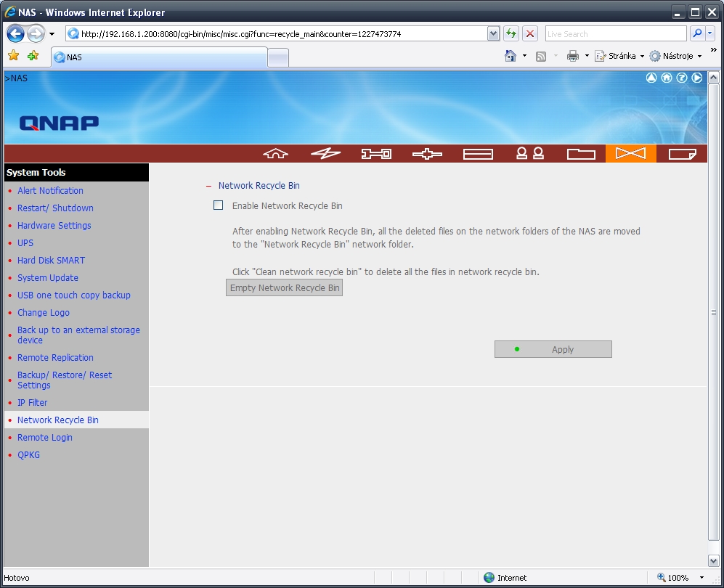Image resolution: width=724 pixels, height=588 pixels.
Task: Click the RSS feeds icon
Action: (541, 57)
